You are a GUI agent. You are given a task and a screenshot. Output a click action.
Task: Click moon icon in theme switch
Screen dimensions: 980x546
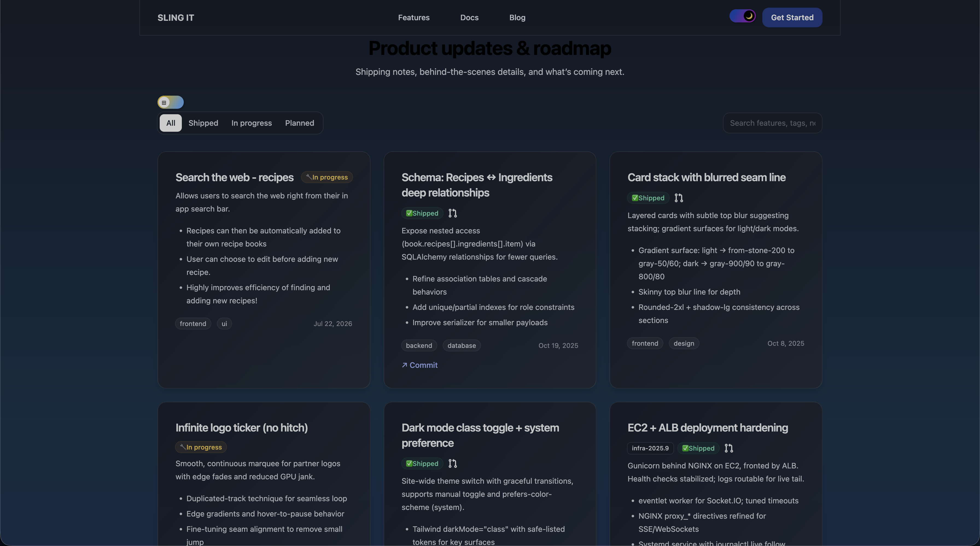pos(749,16)
